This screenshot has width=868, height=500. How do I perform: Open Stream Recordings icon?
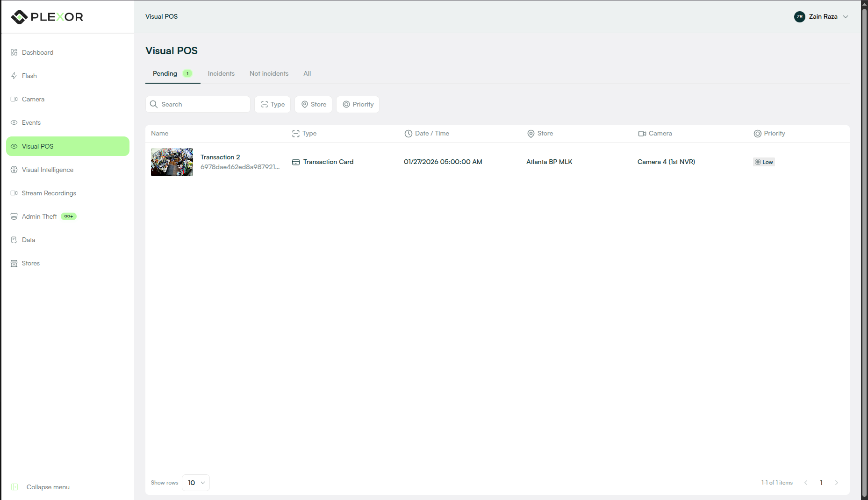tap(14, 193)
